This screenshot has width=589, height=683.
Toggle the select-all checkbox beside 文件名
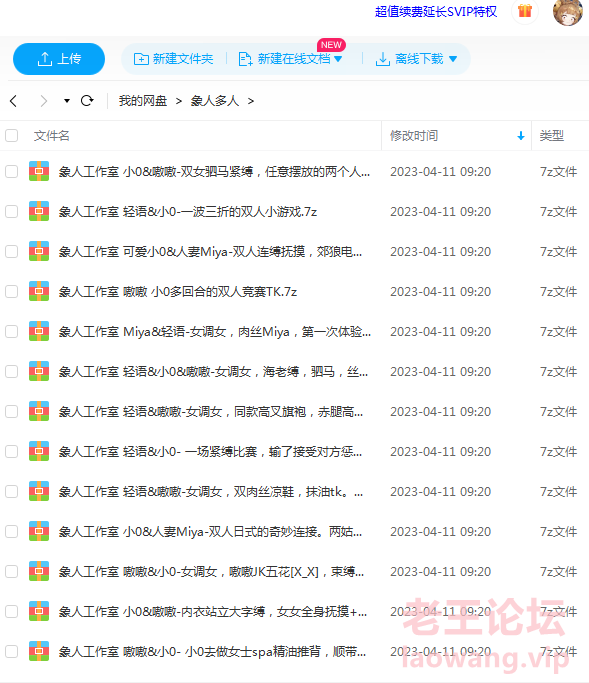pos(12,135)
